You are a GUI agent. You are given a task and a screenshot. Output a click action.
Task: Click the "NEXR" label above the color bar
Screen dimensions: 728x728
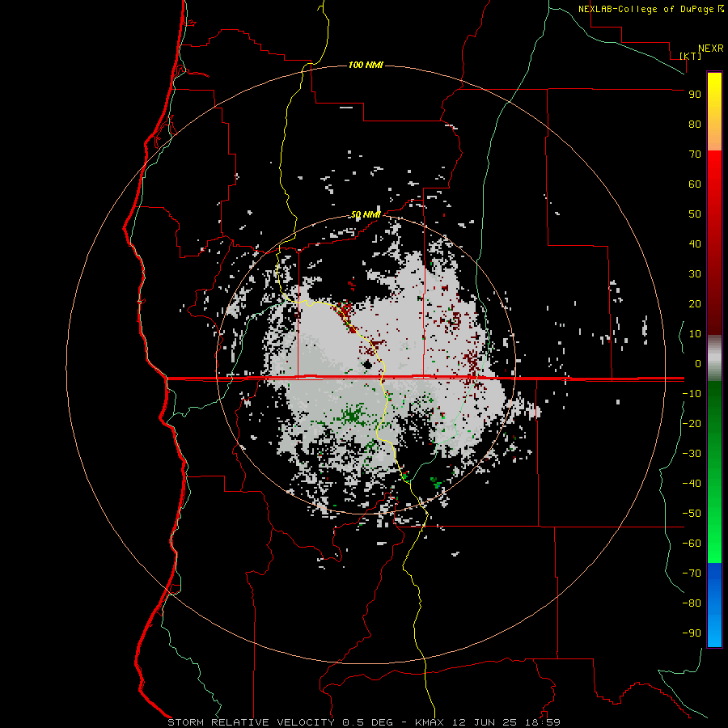711,49
